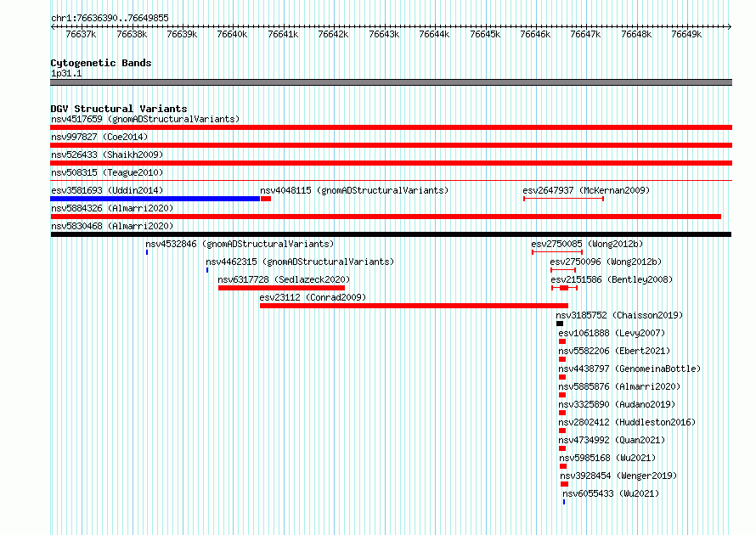Select the esv2750096 red interval line

point(563,270)
